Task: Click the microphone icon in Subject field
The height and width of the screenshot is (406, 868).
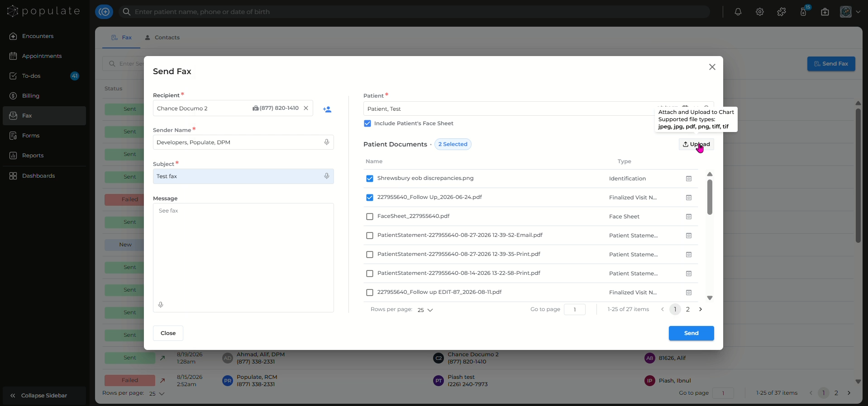Action: [x=327, y=176]
